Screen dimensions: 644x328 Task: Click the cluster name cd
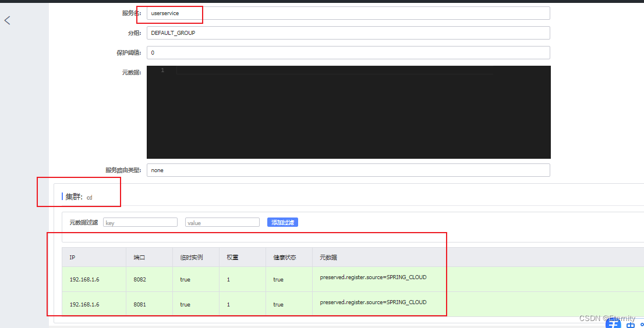point(89,198)
